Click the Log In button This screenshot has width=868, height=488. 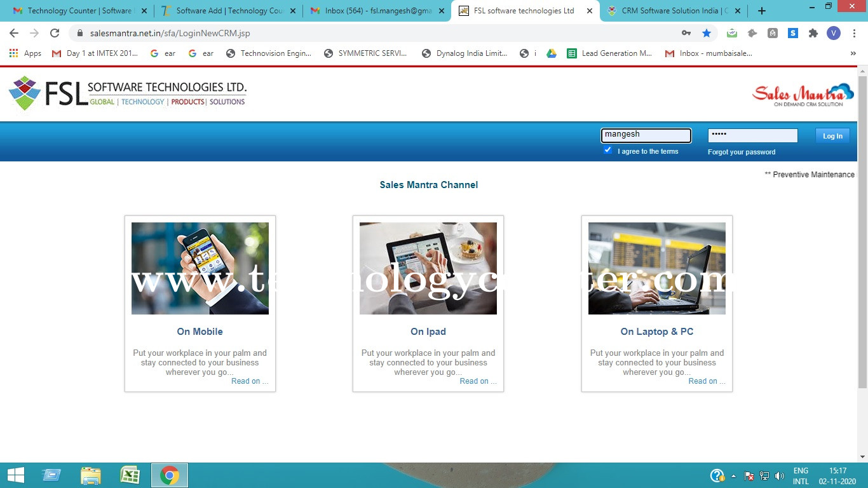pyautogui.click(x=832, y=135)
